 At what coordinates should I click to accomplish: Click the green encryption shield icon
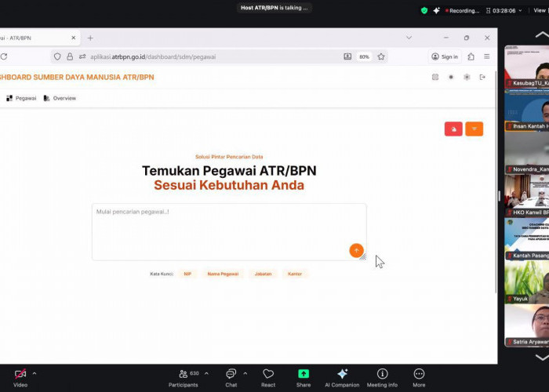point(424,10)
